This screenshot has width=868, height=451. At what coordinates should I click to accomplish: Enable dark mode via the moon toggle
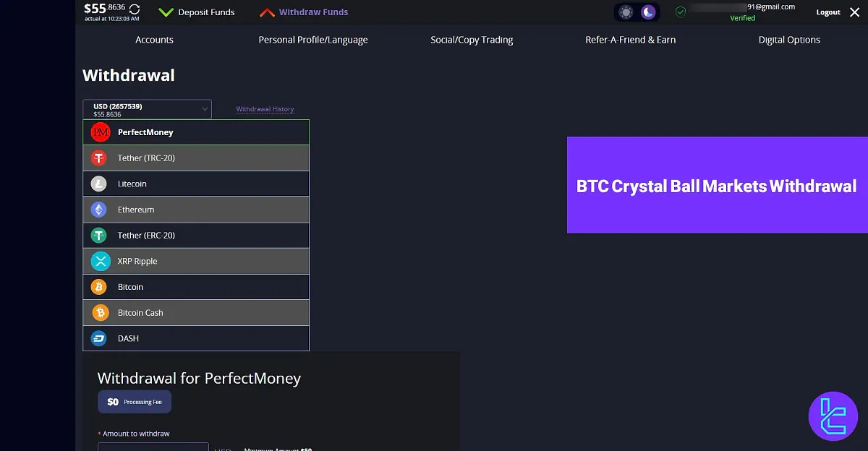coord(647,12)
